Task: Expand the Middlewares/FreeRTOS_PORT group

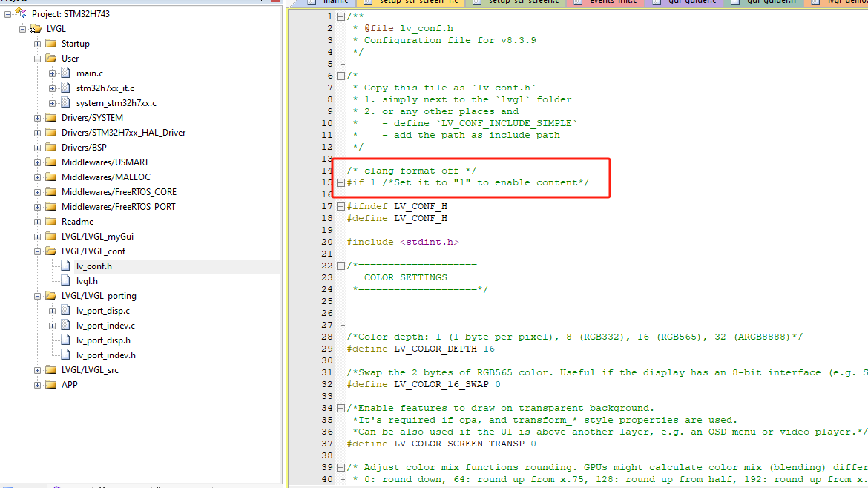Action: (38, 207)
